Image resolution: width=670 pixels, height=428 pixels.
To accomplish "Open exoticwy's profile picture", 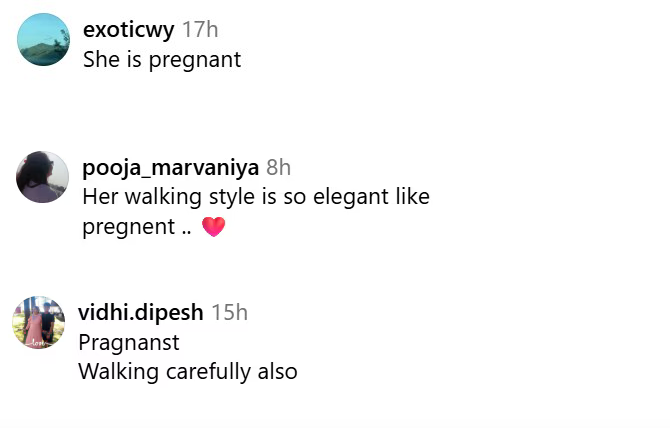I will click(44, 40).
